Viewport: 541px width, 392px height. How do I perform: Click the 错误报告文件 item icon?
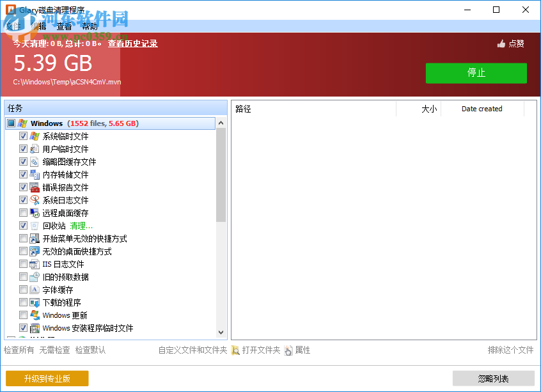tap(33, 187)
